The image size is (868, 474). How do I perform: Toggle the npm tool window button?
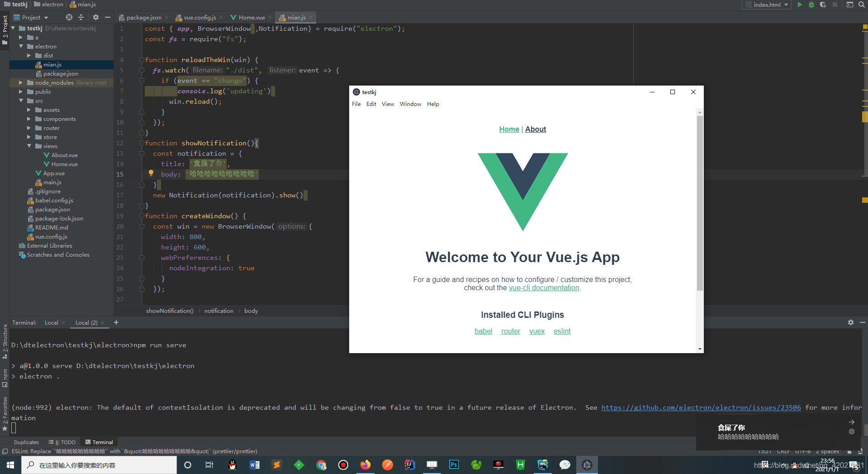5,378
